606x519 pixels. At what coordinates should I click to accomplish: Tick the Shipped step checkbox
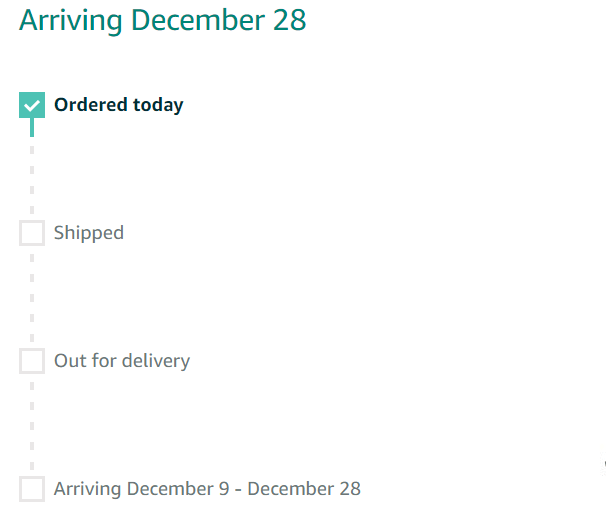(32, 233)
